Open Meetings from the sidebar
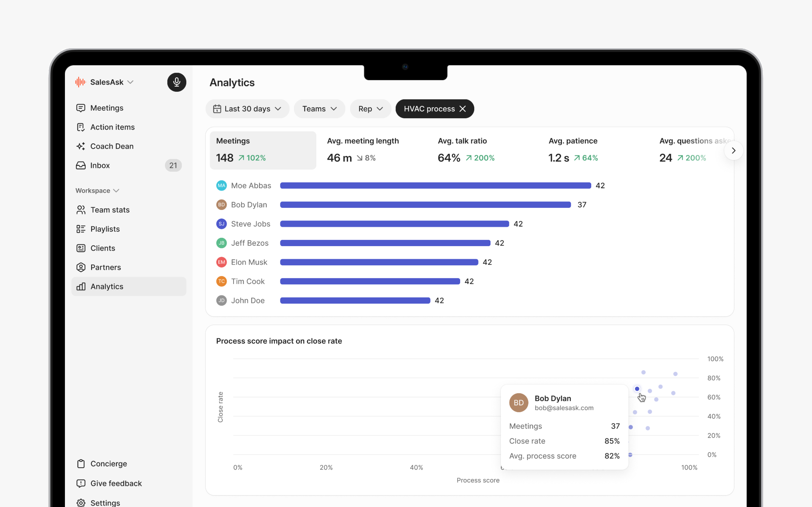 pyautogui.click(x=107, y=108)
